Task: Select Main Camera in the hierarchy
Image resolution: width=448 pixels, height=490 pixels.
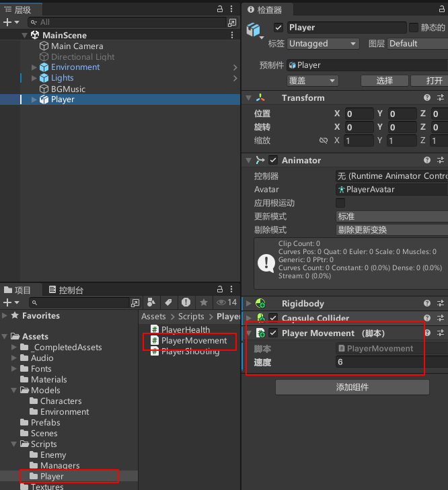Action: (77, 46)
